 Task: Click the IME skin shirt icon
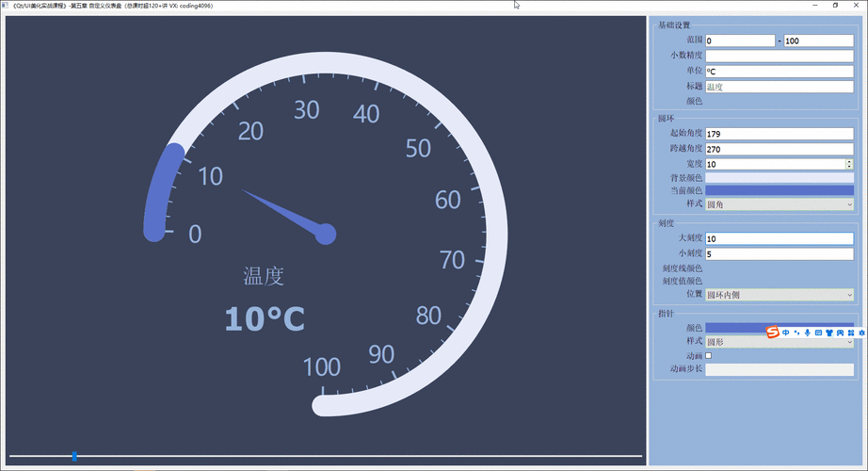pyautogui.click(x=829, y=333)
